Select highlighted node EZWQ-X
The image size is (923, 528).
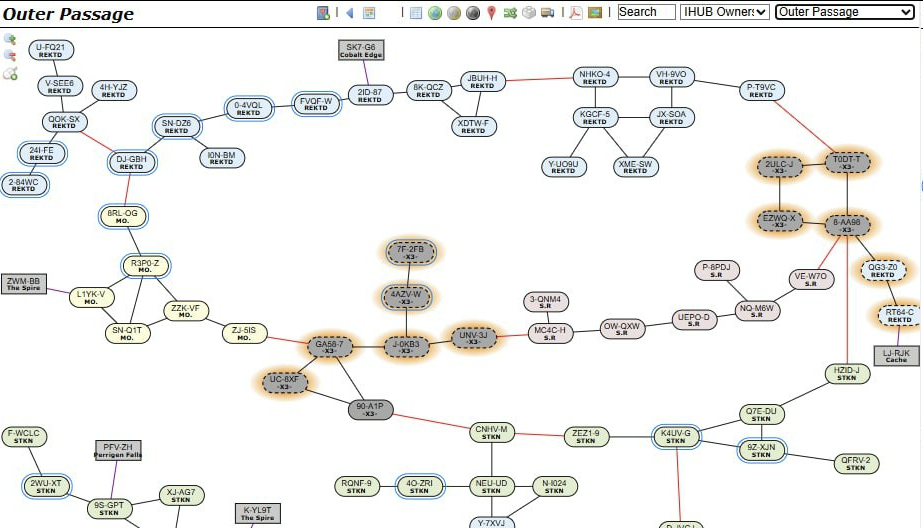click(x=779, y=221)
